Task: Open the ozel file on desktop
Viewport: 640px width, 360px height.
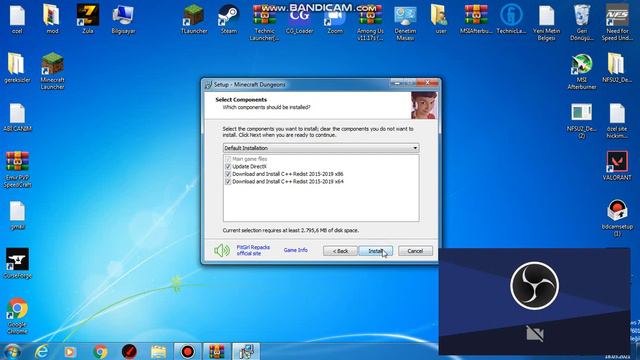Action: [x=17, y=19]
